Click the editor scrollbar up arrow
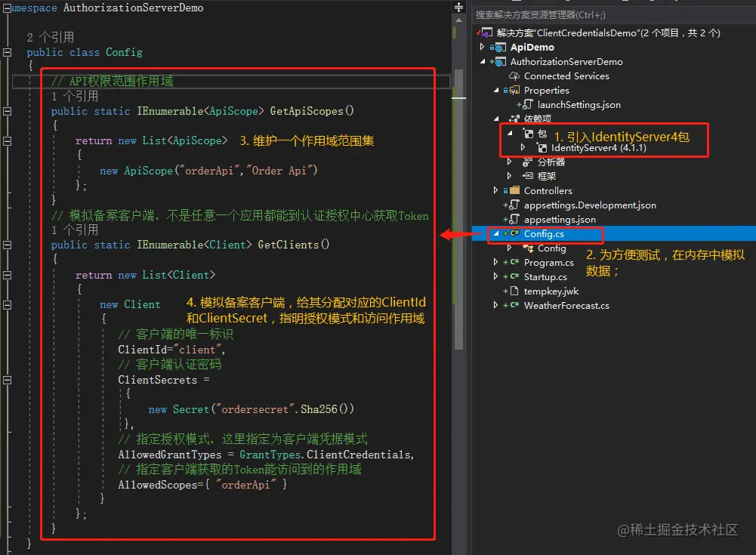This screenshot has height=555, width=756. (458, 20)
